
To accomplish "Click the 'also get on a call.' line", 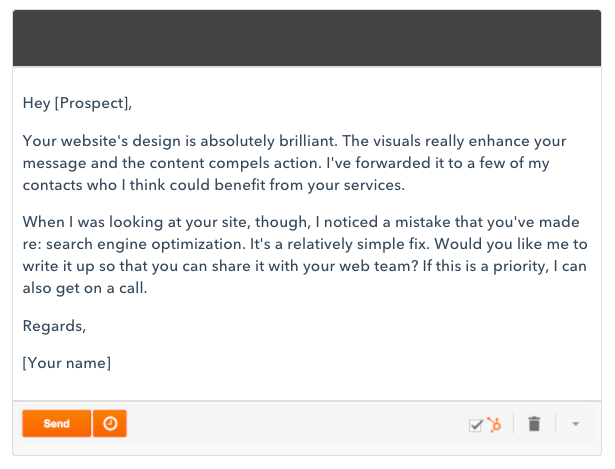I will pos(85,288).
